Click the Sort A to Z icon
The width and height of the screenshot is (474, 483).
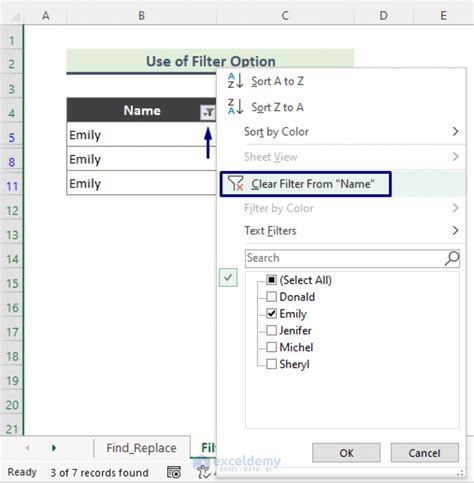[x=235, y=81]
